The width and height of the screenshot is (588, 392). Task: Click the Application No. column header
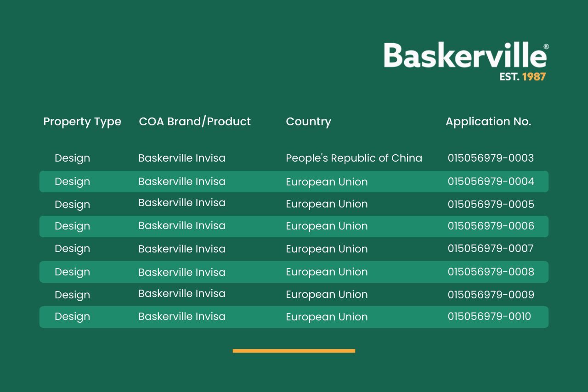pos(488,122)
